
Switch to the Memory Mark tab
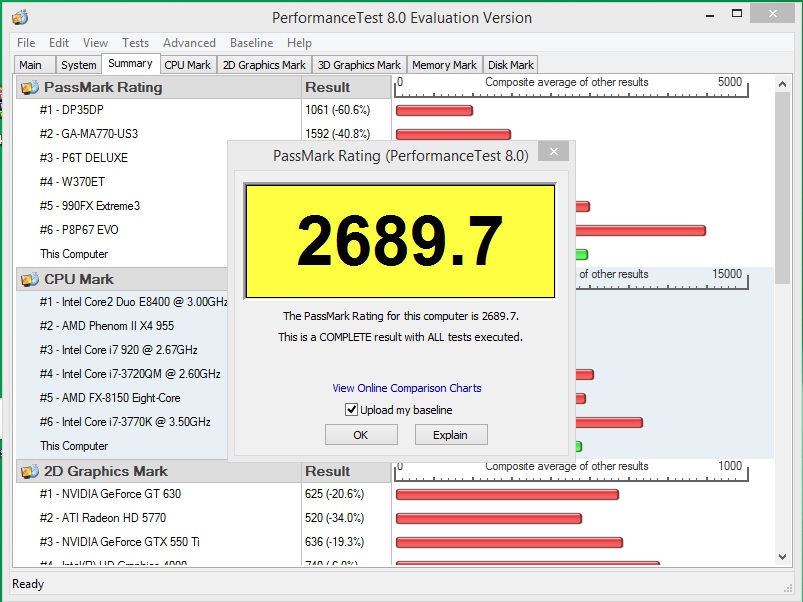point(444,65)
